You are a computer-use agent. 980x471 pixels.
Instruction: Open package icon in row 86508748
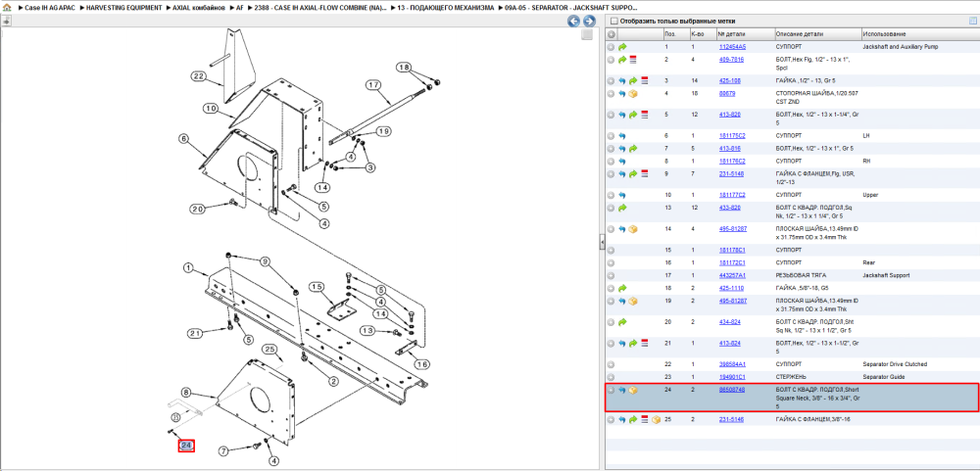(x=633, y=391)
